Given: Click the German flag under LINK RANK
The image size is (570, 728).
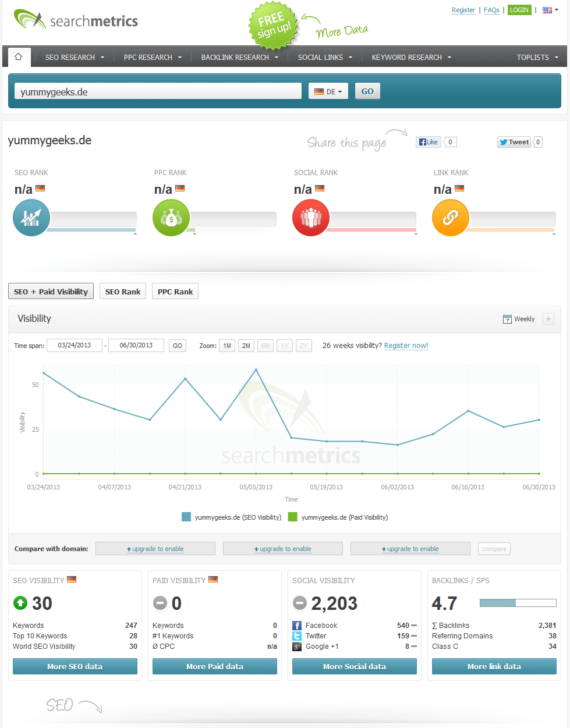Looking at the screenshot, I should click(x=459, y=189).
